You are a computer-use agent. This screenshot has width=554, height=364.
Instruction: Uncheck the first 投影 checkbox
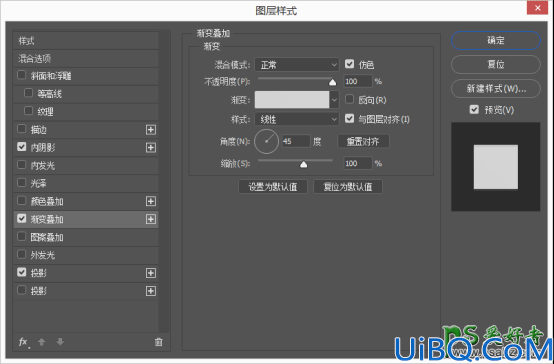[x=22, y=272]
